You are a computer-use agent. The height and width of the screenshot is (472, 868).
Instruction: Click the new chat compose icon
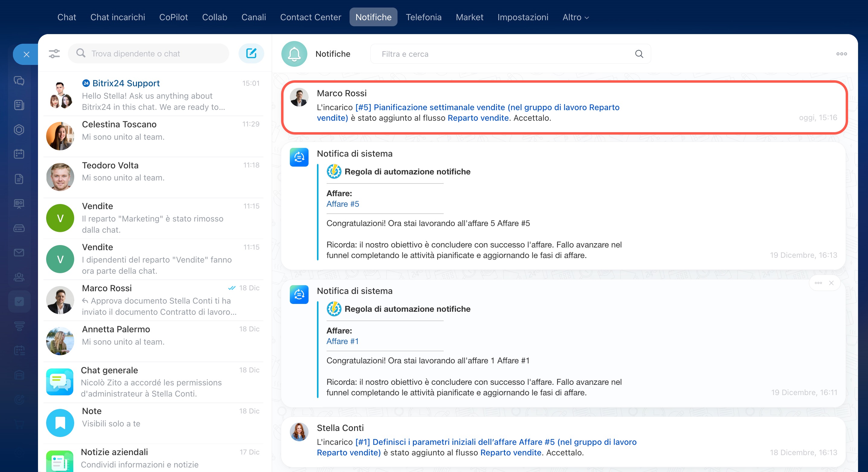[x=251, y=54]
